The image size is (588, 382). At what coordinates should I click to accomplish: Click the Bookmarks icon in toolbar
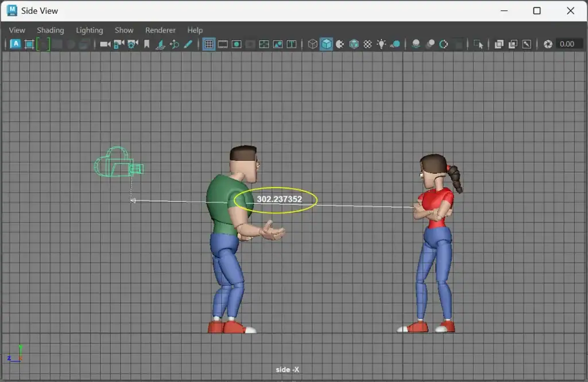click(x=146, y=44)
